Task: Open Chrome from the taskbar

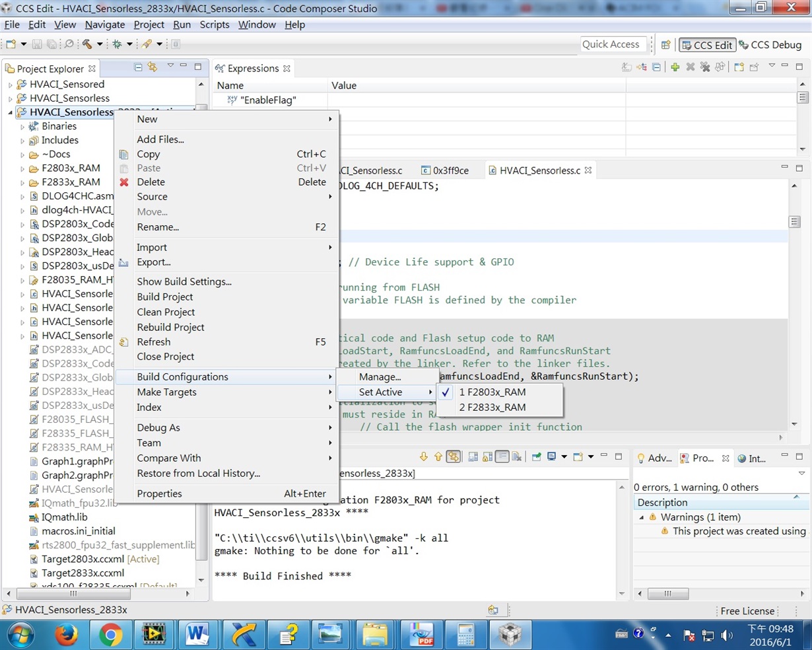Action: 110,635
